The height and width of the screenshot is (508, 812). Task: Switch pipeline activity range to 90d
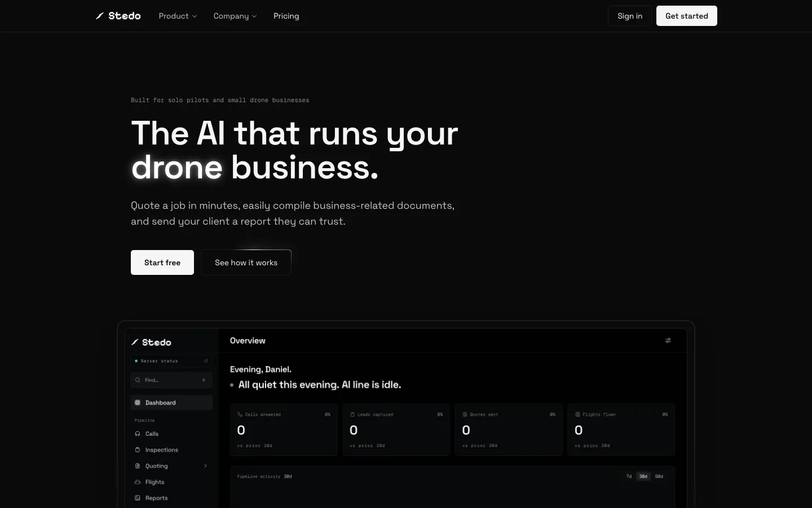point(659,476)
